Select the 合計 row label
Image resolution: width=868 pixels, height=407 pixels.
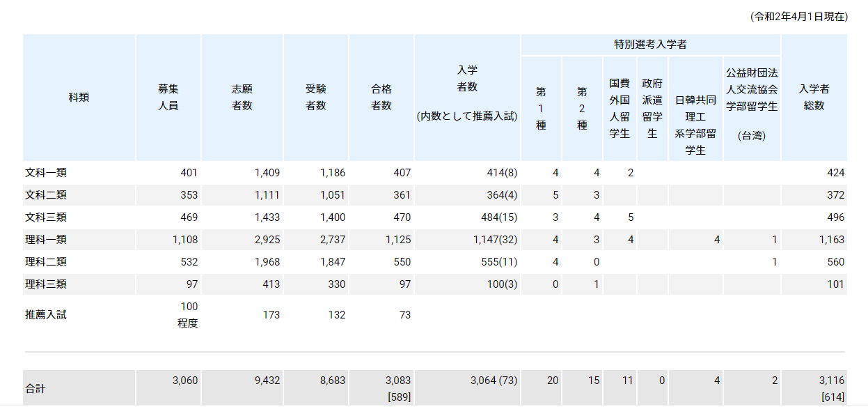click(35, 389)
